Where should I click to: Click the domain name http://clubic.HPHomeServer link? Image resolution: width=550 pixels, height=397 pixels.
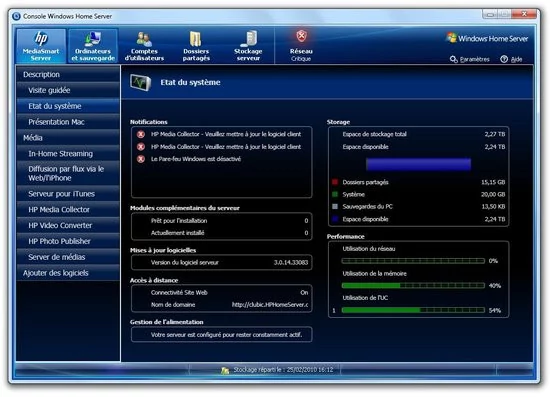270,305
